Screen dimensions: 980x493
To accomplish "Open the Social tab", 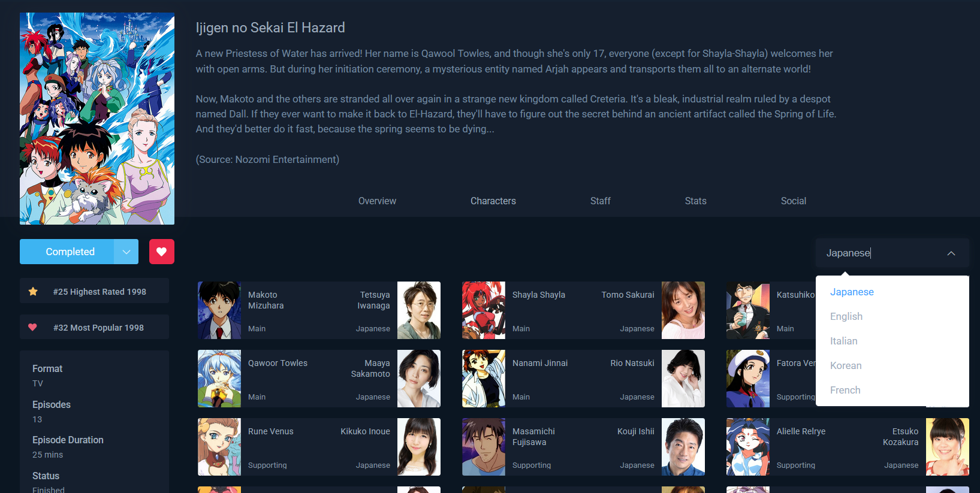I will coord(793,201).
